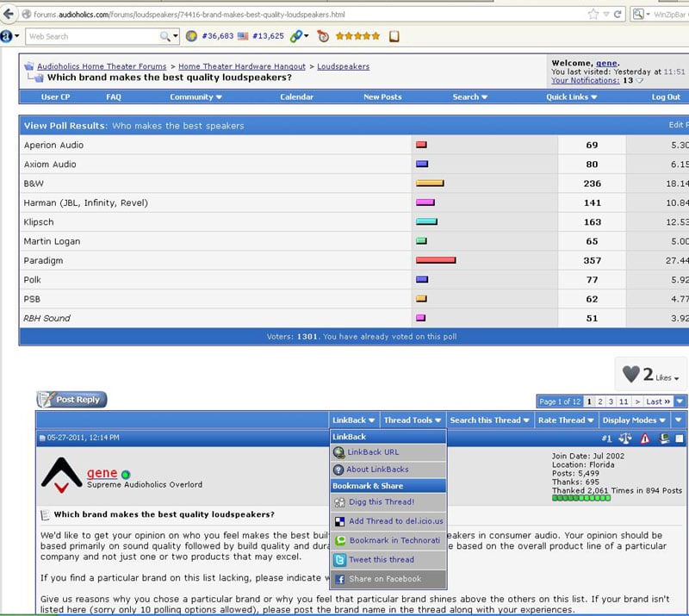Screen dimensions: 689x616
Task: Click the del.icio.us checkered icon
Action: 339,521
